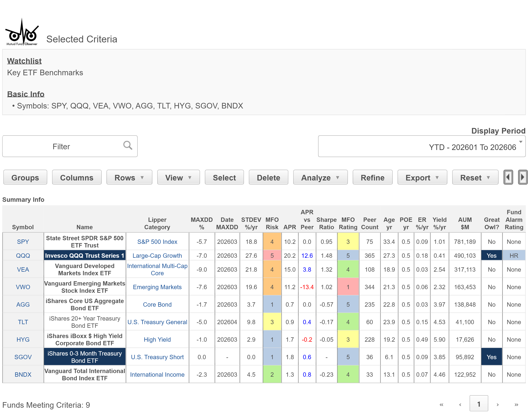Viewport: 528px width, 420px height.
Task: Open the U.S. Treasury General category link
Action: (157, 322)
